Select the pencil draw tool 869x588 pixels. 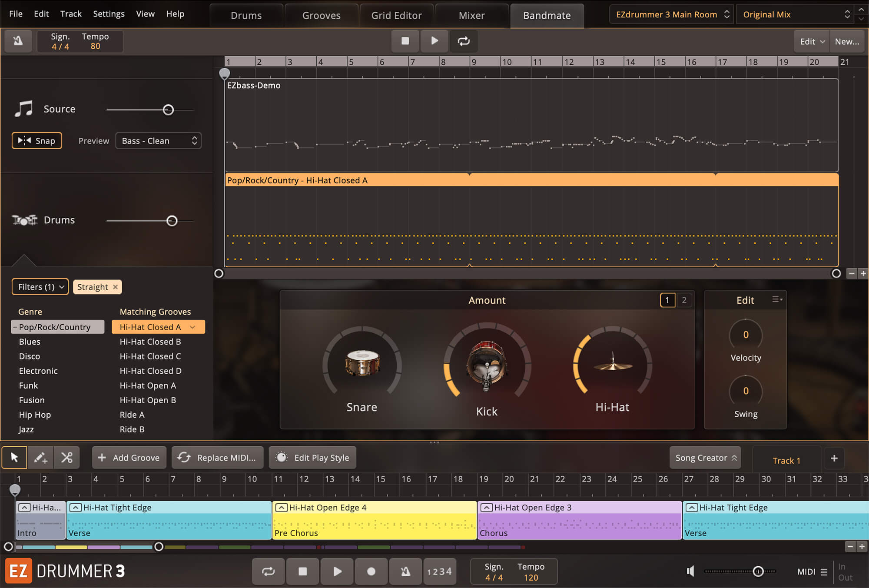40,458
